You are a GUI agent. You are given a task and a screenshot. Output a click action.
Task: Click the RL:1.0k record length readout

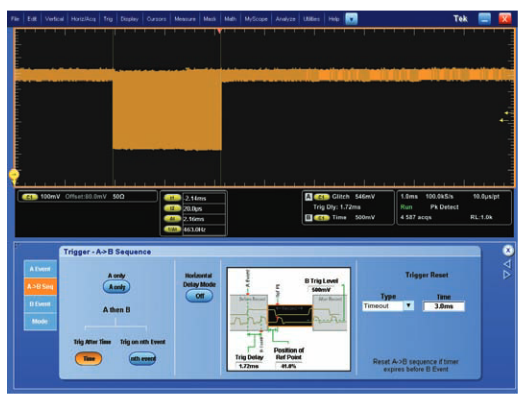point(481,217)
